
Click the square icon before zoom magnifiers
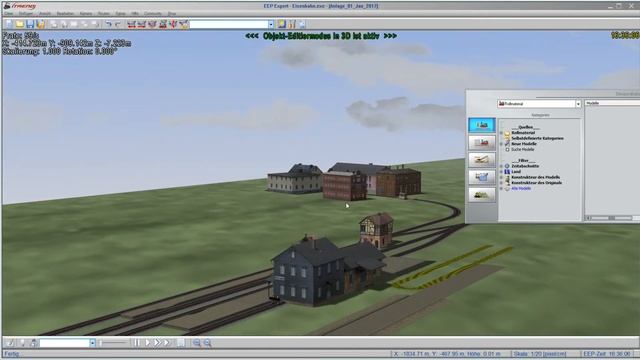[181, 343]
